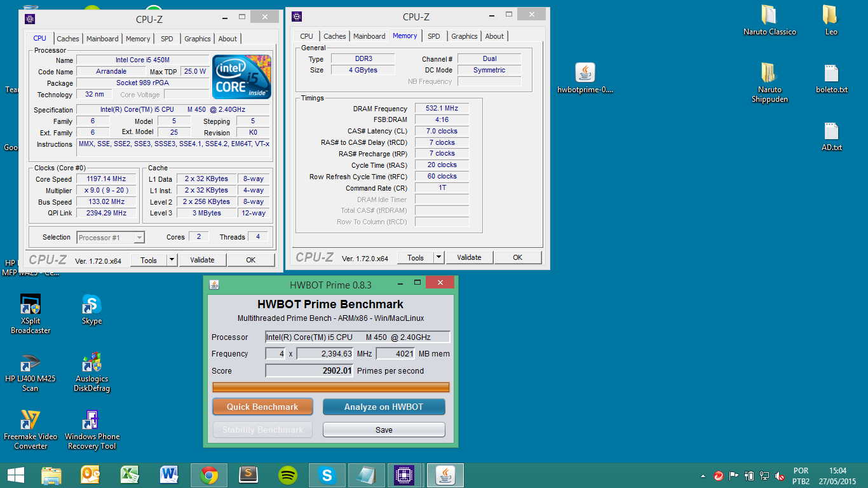Open Word from the taskbar
This screenshot has height=488, width=868.
click(x=170, y=475)
